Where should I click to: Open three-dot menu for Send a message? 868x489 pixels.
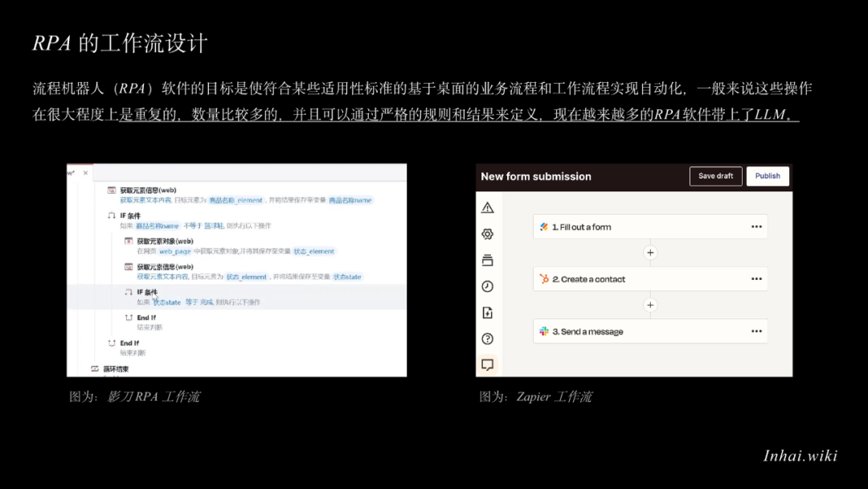tap(756, 331)
